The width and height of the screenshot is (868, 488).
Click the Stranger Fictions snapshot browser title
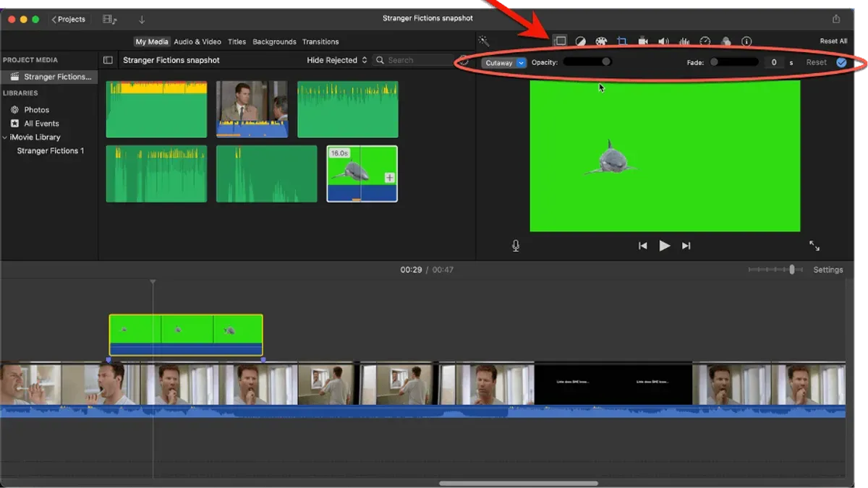click(171, 60)
